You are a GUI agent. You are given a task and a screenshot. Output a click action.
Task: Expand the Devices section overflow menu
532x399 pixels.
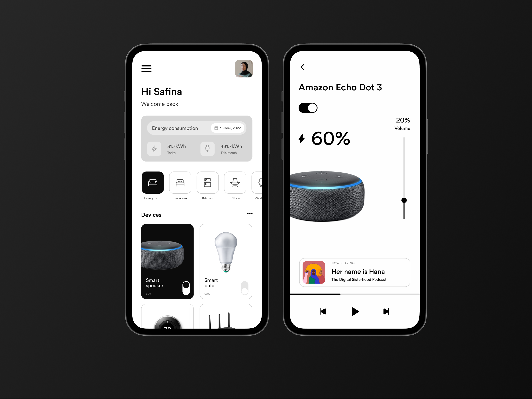tap(250, 215)
